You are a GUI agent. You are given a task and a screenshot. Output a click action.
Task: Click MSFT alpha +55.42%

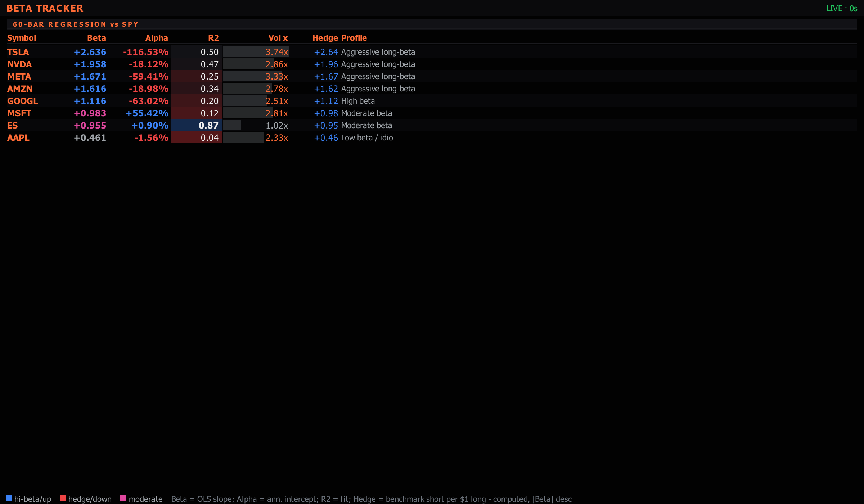pos(147,113)
